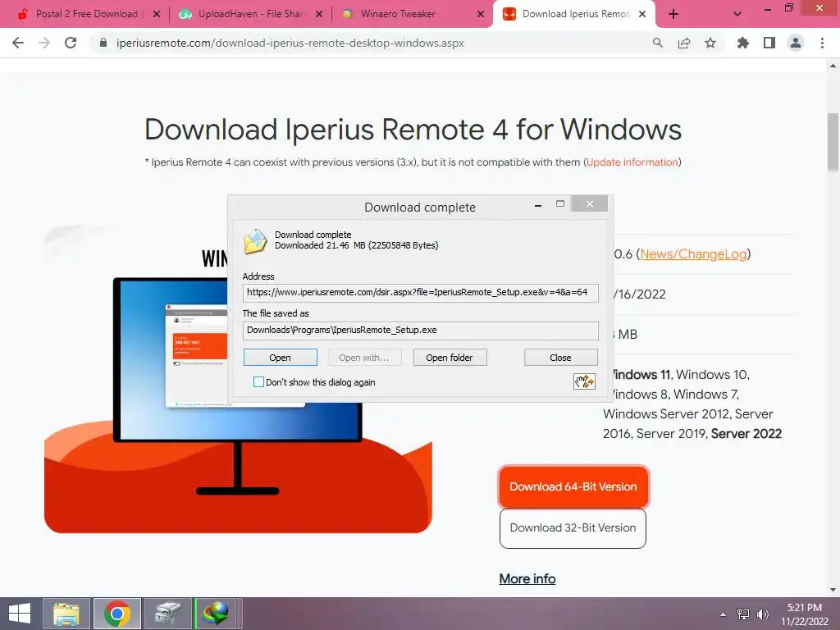Minimize the Download complete dialog

click(x=538, y=204)
